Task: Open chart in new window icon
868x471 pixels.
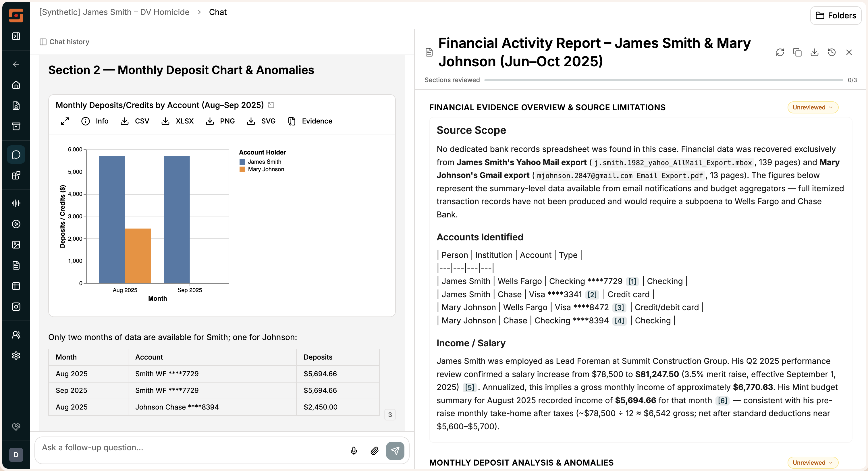Action: click(x=271, y=105)
